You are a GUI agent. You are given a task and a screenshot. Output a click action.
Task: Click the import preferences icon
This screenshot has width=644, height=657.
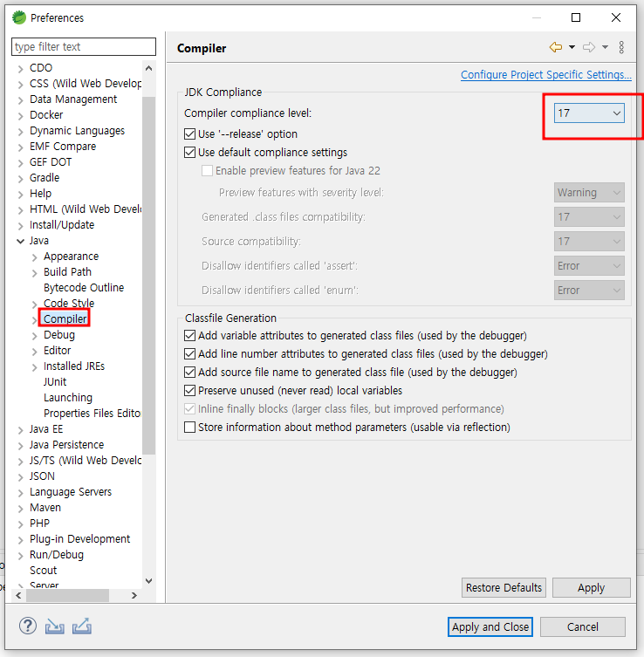[55, 626]
